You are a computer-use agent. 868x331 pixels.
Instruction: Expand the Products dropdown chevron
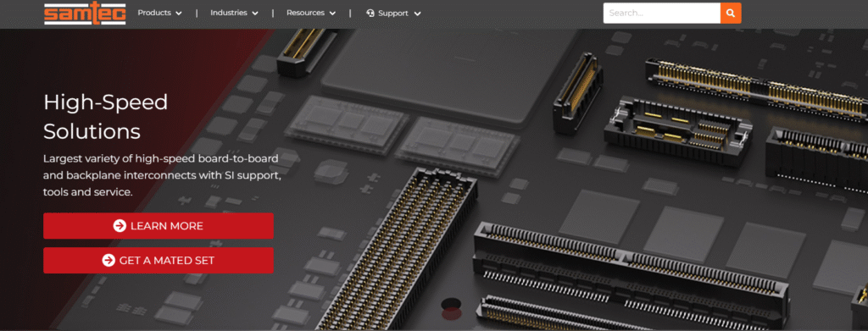pyautogui.click(x=178, y=14)
